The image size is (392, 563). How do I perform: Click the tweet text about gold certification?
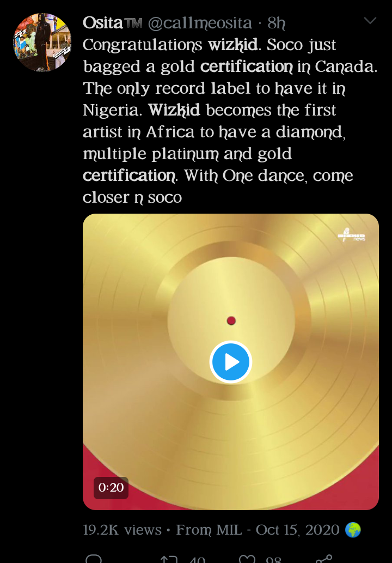(230, 120)
